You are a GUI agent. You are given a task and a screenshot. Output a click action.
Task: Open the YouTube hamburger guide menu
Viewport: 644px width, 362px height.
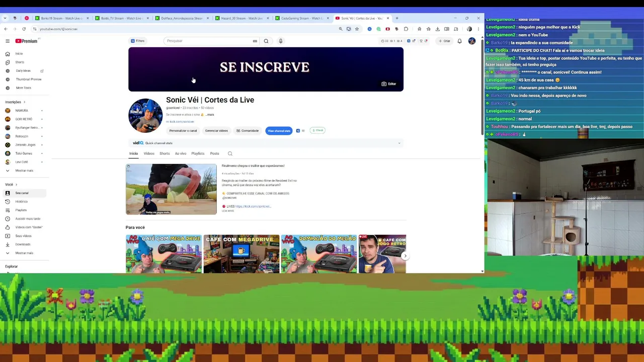pos(8,41)
